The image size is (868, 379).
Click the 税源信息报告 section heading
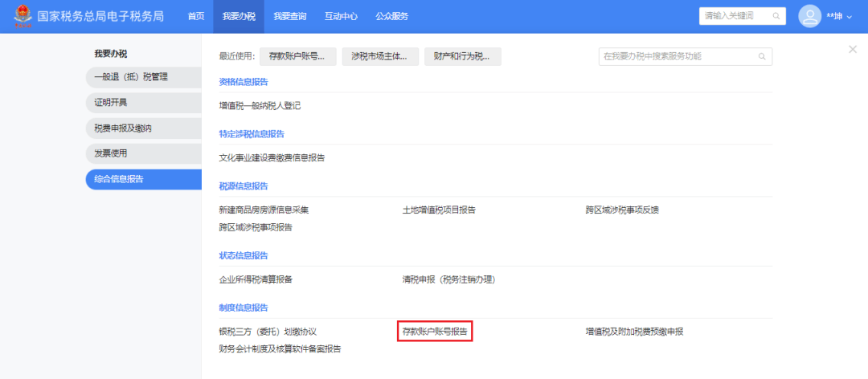coord(244,186)
